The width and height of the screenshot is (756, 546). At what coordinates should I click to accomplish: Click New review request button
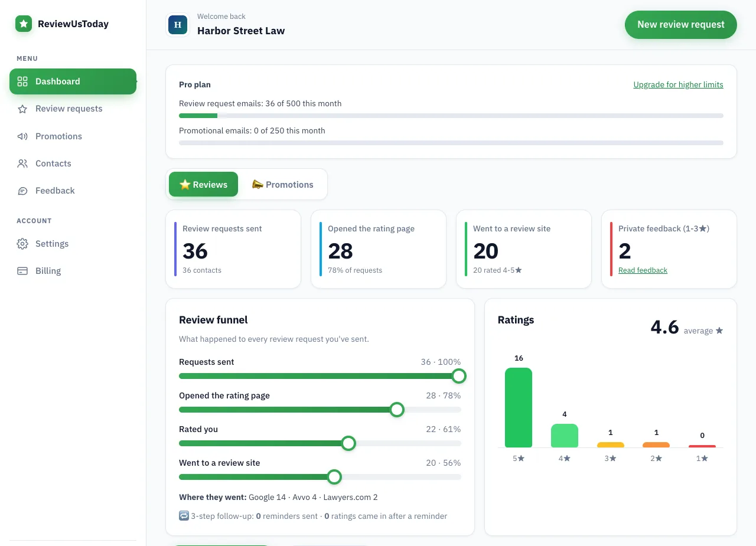point(681,25)
